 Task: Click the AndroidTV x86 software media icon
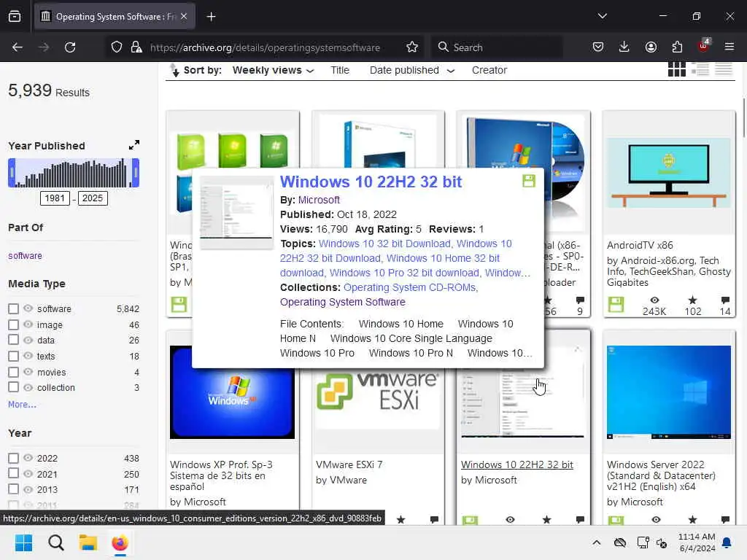[616, 304]
